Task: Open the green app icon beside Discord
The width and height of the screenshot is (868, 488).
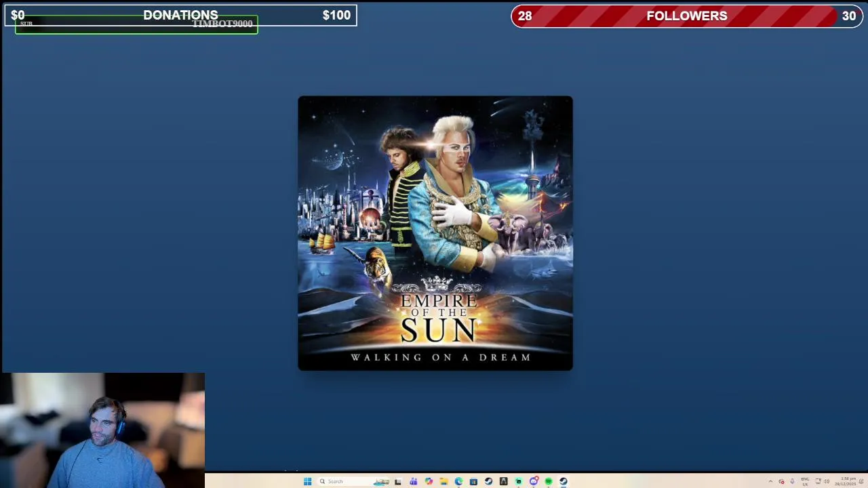Action: pos(519,481)
